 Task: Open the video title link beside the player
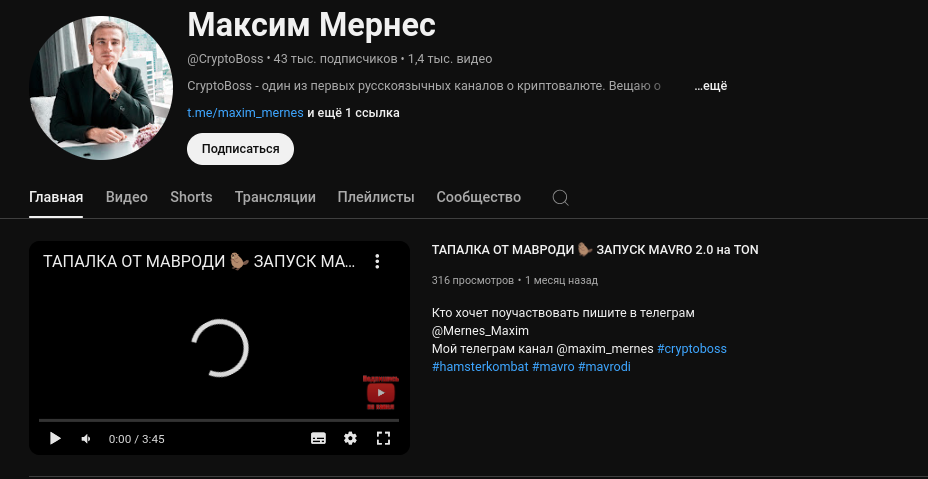pyautogui.click(x=595, y=250)
